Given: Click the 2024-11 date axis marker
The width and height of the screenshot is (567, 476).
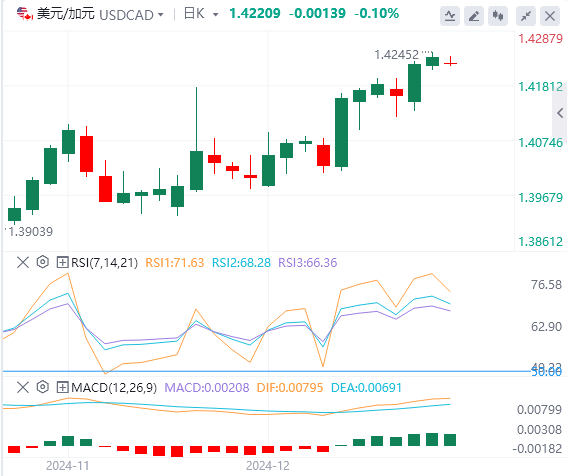Looking at the screenshot, I should (x=68, y=466).
